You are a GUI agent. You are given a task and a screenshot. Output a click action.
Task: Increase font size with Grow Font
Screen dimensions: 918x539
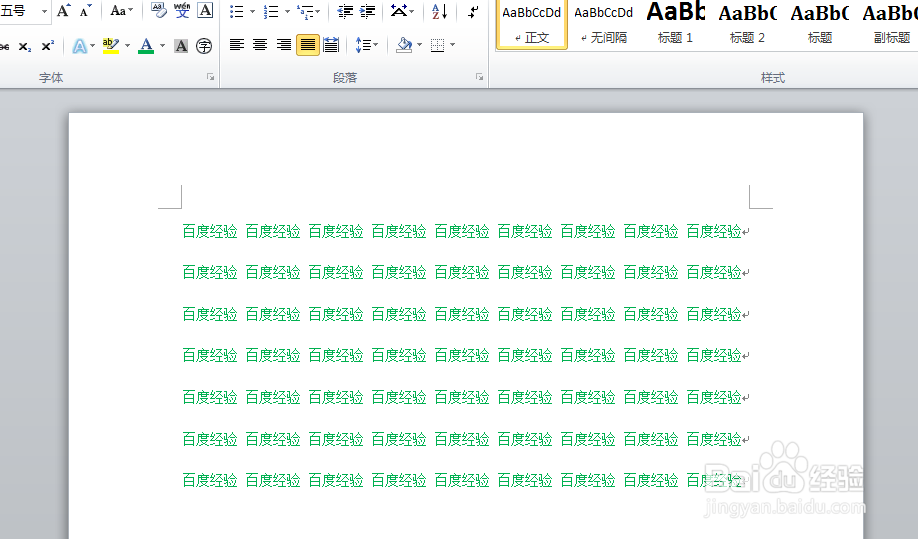click(x=63, y=11)
